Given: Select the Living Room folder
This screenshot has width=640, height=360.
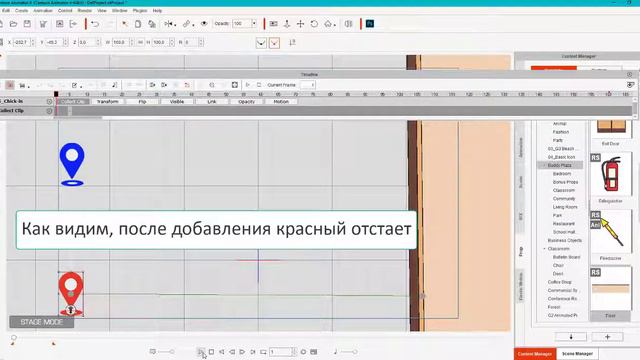Looking at the screenshot, I should (x=565, y=207).
